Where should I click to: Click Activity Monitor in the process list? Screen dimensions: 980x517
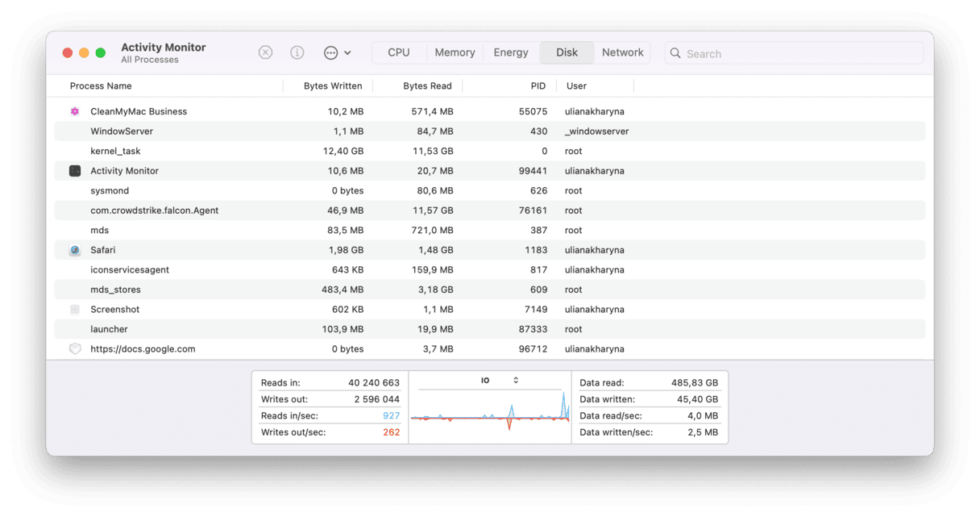[x=125, y=171]
